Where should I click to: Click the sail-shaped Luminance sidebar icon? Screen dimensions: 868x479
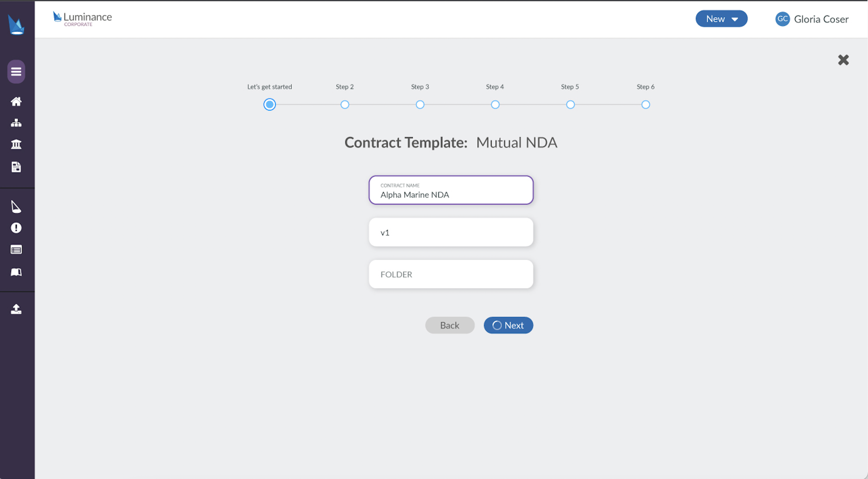(16, 207)
